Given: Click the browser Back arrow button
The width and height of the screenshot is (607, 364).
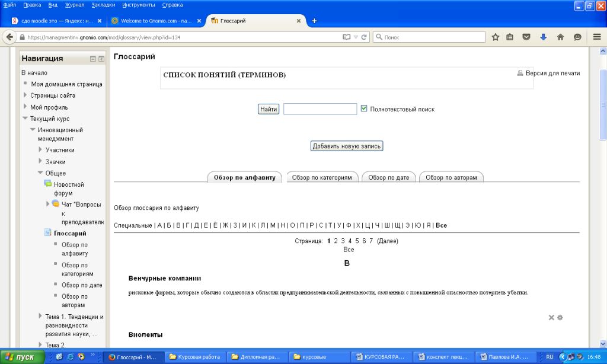Looking at the screenshot, I should click(x=9, y=37).
